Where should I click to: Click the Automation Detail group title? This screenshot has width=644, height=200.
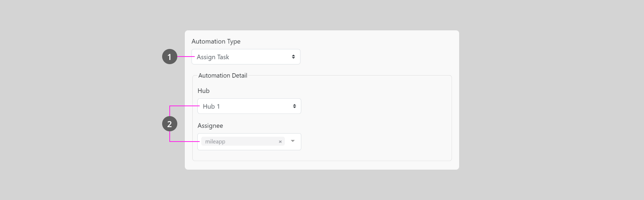tap(223, 76)
